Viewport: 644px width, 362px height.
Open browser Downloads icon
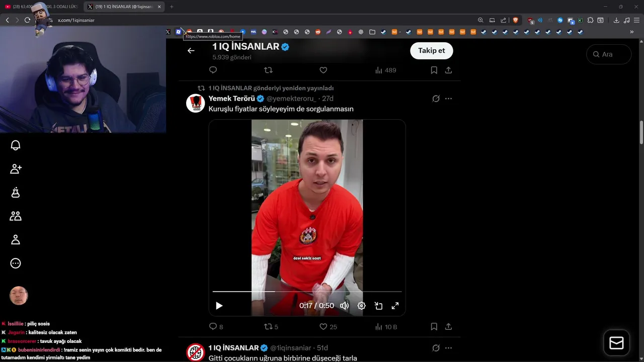pos(616,20)
